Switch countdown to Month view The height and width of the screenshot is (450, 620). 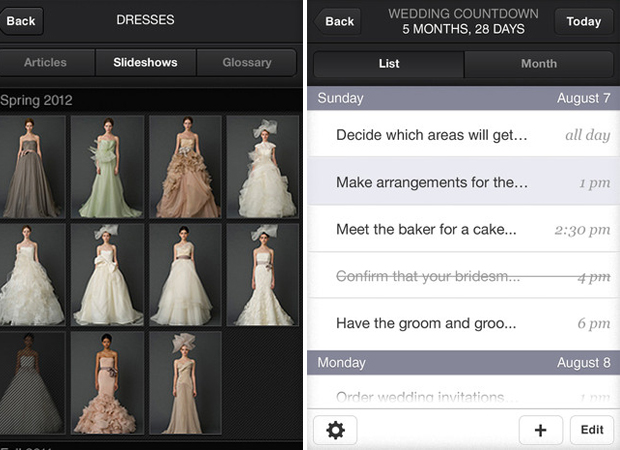[539, 64]
